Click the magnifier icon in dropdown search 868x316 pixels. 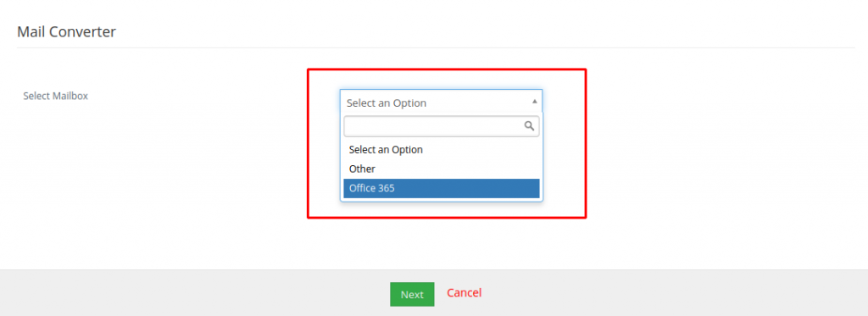(529, 126)
